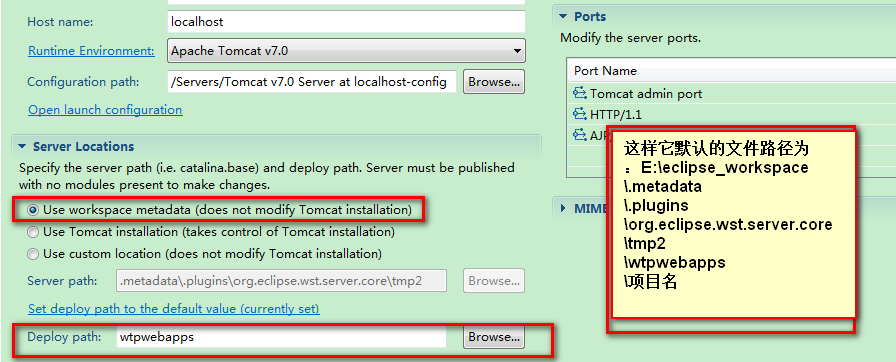Click Browse next to Configuration path
The height and width of the screenshot is (362, 896).
[494, 82]
